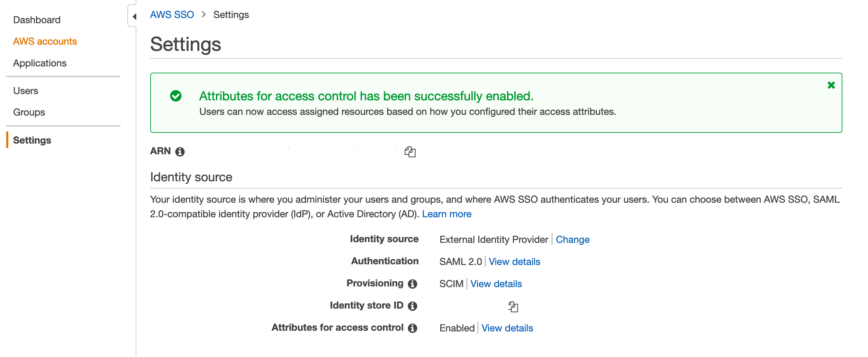Open the AWS accounts page
The width and height of the screenshot is (868, 357).
click(45, 41)
